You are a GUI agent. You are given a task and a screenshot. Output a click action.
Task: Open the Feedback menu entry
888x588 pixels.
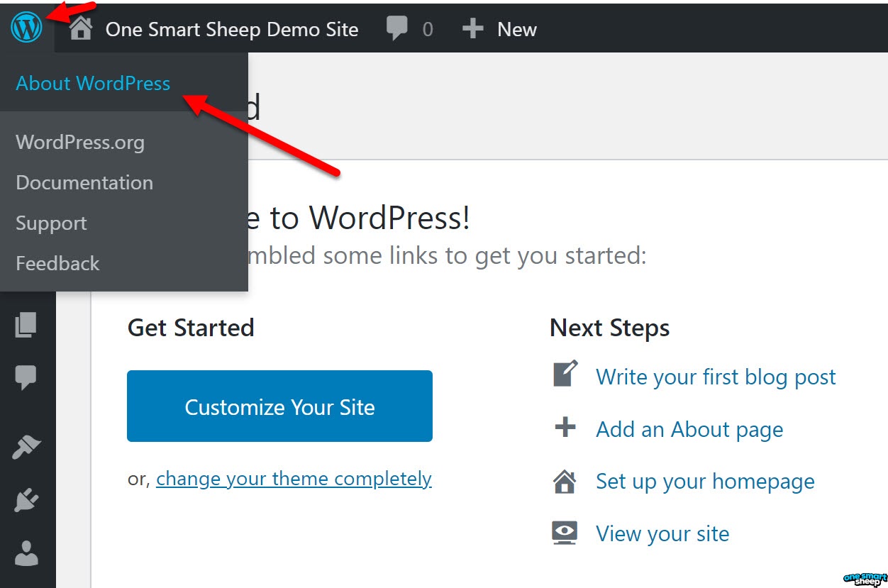57,263
